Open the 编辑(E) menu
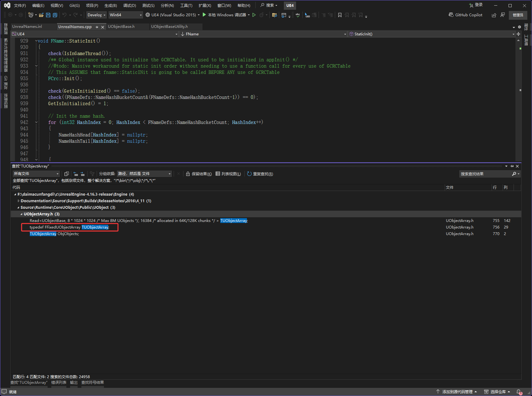532x396 pixels. click(x=38, y=5)
